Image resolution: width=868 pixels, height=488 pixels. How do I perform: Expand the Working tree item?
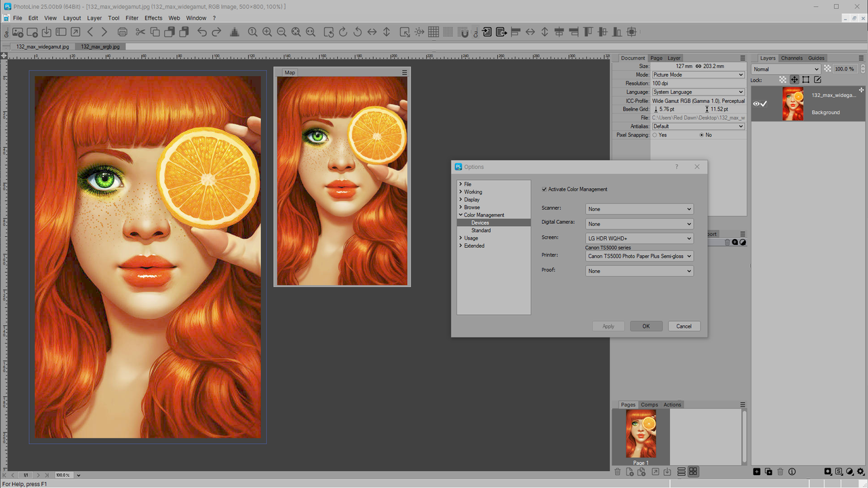460,192
